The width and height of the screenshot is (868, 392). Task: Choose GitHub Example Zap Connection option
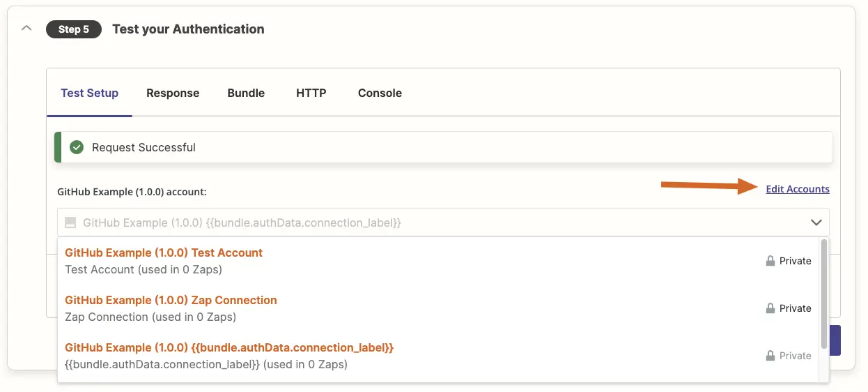coord(438,308)
